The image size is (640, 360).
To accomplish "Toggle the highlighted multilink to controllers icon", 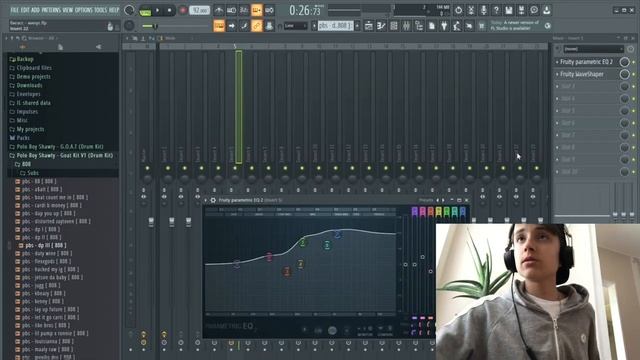I will (257, 26).
